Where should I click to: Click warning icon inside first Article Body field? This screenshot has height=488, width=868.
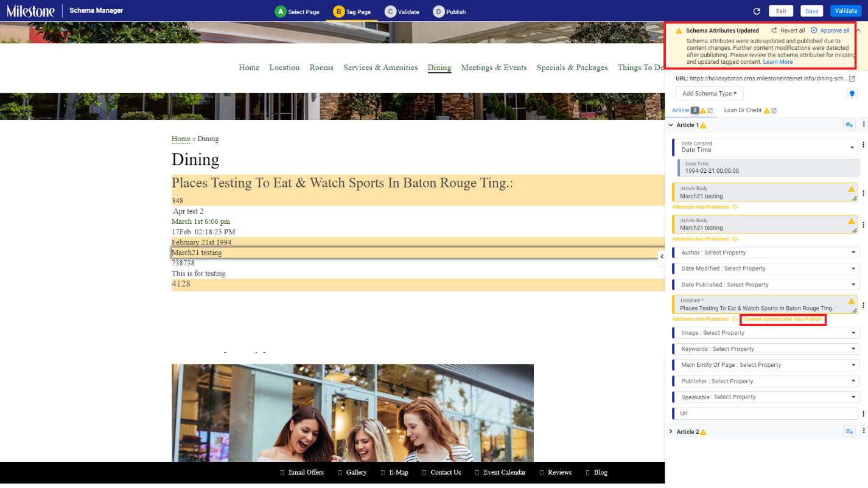[852, 189]
